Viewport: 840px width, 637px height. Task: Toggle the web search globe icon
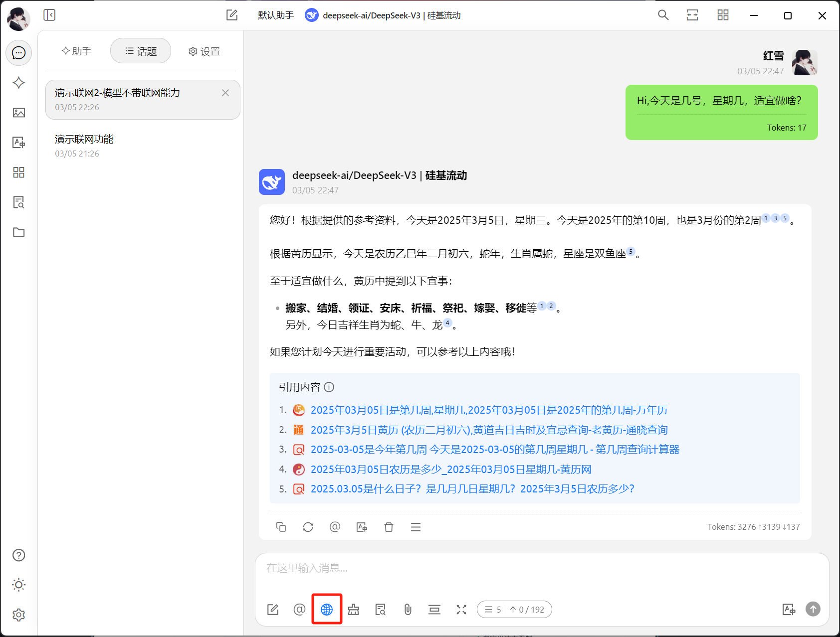tap(327, 609)
